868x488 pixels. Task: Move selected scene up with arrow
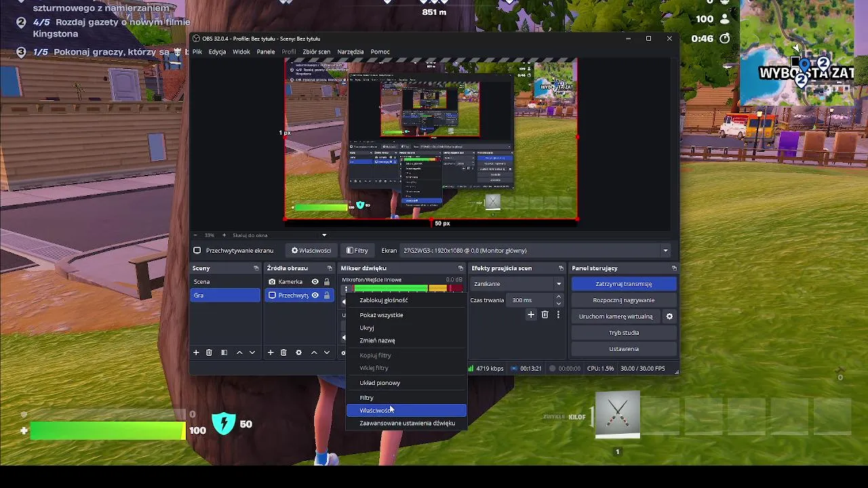tap(239, 352)
